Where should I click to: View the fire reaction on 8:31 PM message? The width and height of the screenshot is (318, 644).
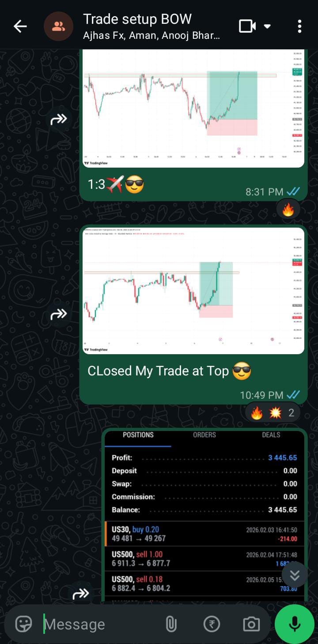click(288, 210)
